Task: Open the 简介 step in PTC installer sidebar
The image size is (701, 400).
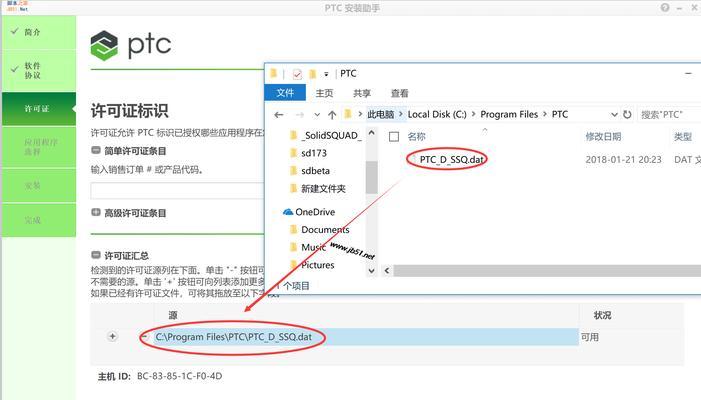Action: [x=39, y=32]
